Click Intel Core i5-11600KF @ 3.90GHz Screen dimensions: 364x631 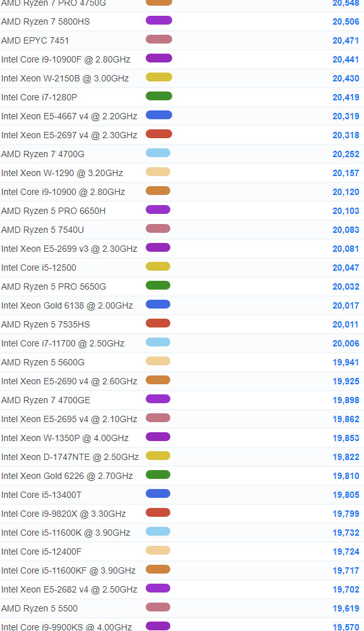(x=68, y=570)
